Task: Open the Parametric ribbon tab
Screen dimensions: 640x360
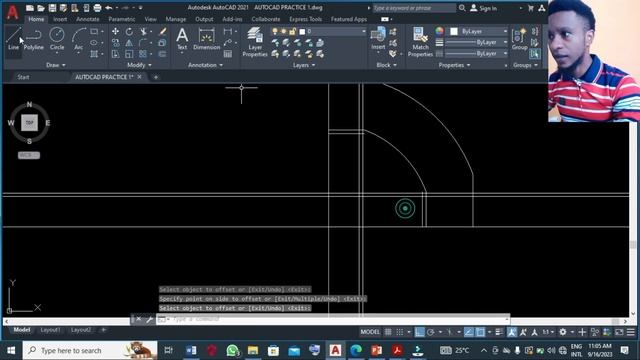Action: click(x=122, y=19)
